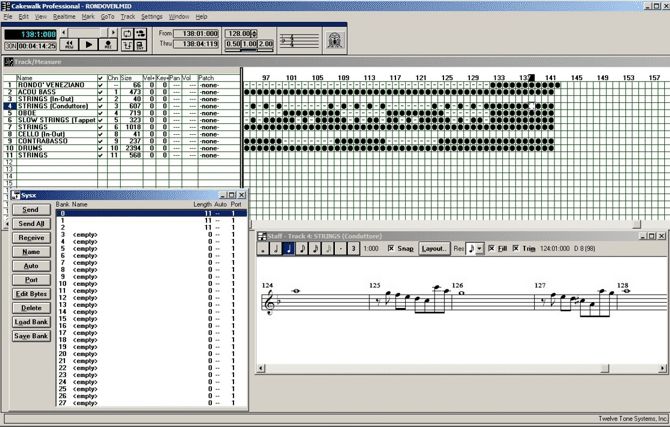Select whole note duration in Staff toolbar

(x=263, y=248)
